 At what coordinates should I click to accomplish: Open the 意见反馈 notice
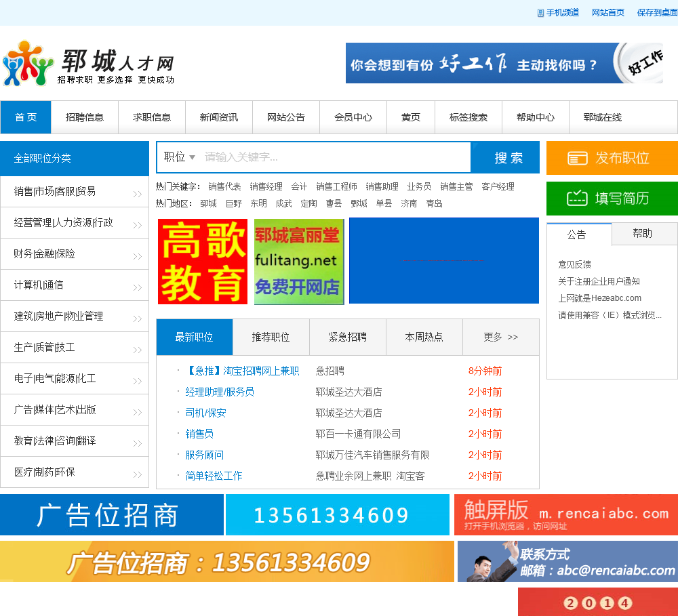point(574,264)
